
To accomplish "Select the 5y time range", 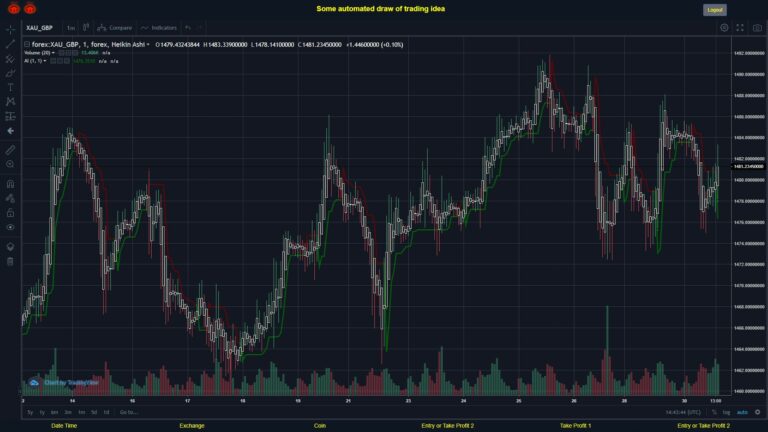I will point(30,412).
